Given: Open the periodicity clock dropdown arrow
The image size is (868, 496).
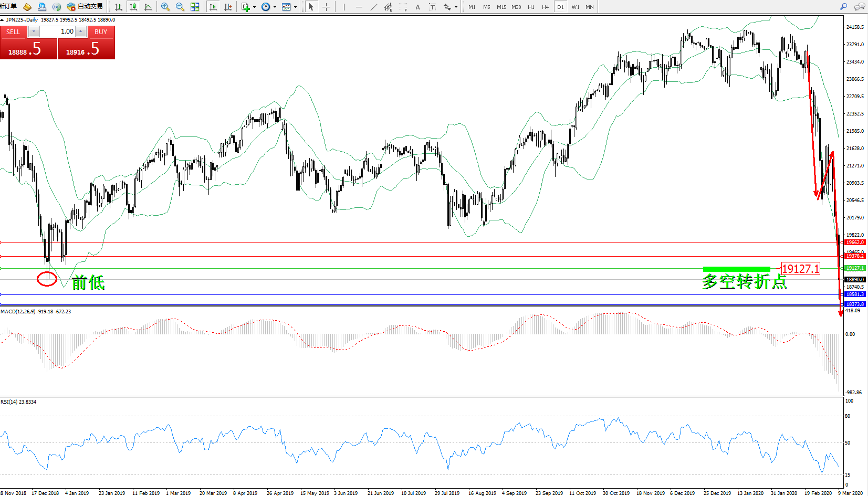Looking at the screenshot, I should point(275,7).
